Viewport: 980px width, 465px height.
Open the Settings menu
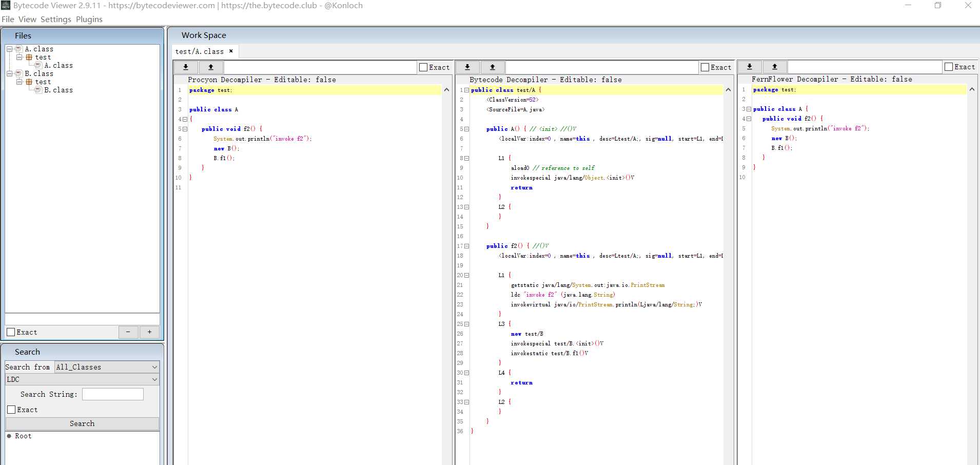pos(55,20)
